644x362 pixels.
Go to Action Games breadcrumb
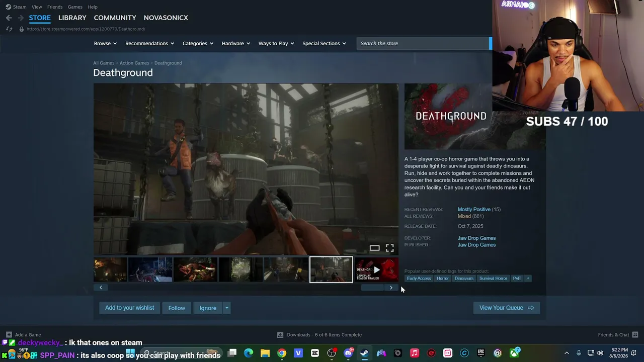click(134, 63)
